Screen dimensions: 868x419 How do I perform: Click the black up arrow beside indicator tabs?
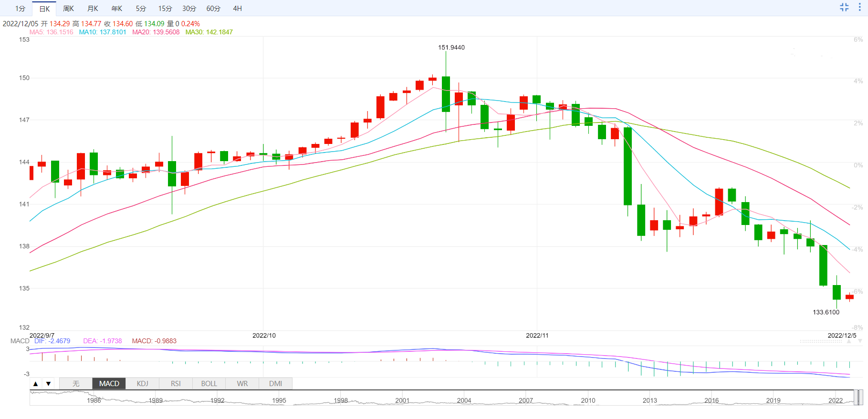36,384
